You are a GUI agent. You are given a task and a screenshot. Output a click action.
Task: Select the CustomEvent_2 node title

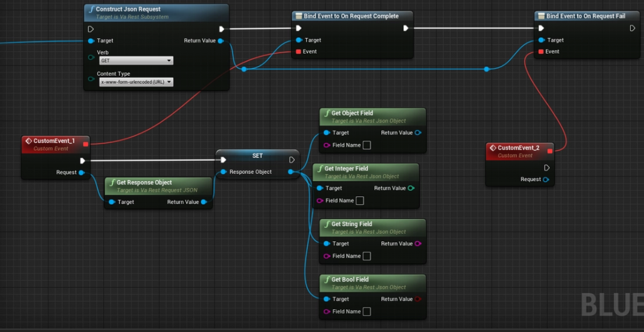click(x=519, y=148)
